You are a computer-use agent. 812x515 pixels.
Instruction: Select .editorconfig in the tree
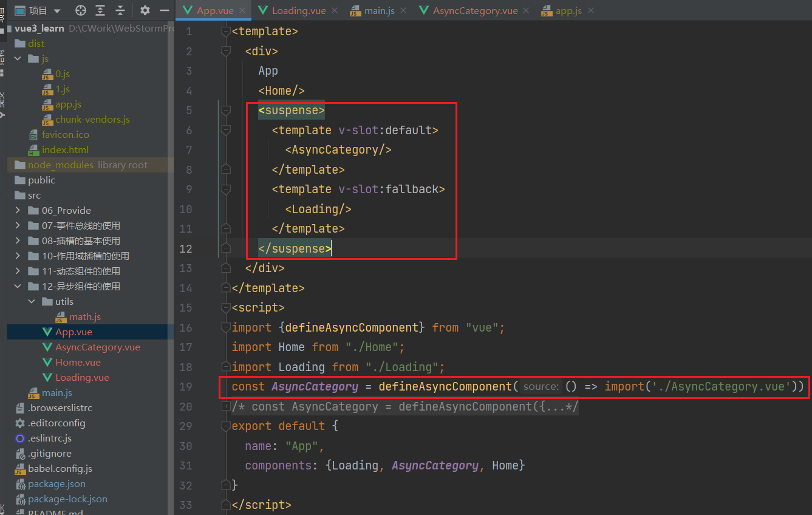click(56, 423)
